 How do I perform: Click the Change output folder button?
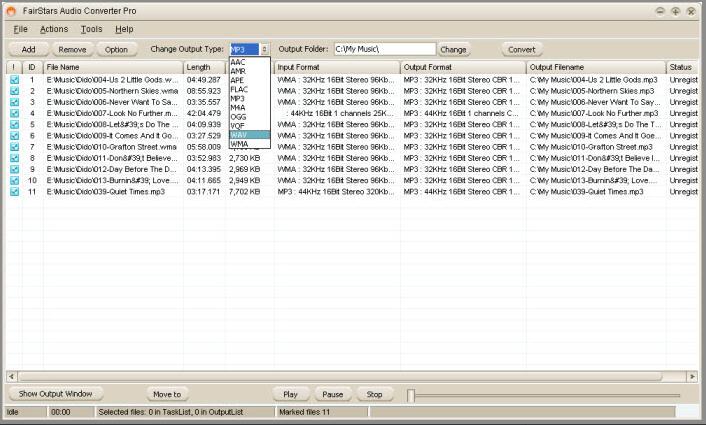pyautogui.click(x=453, y=50)
